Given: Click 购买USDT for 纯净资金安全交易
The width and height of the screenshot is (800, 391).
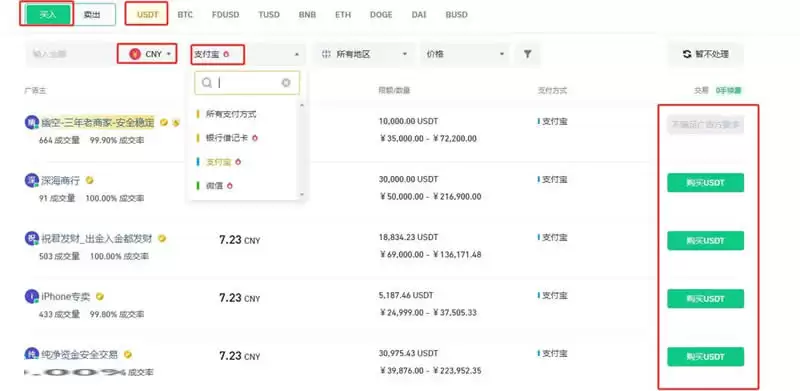Looking at the screenshot, I should (705, 357).
